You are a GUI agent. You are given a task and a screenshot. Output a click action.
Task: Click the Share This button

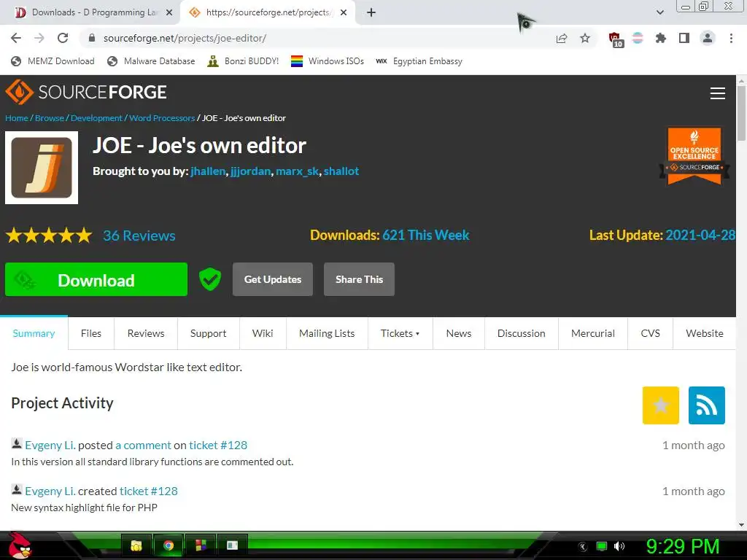pyautogui.click(x=359, y=279)
